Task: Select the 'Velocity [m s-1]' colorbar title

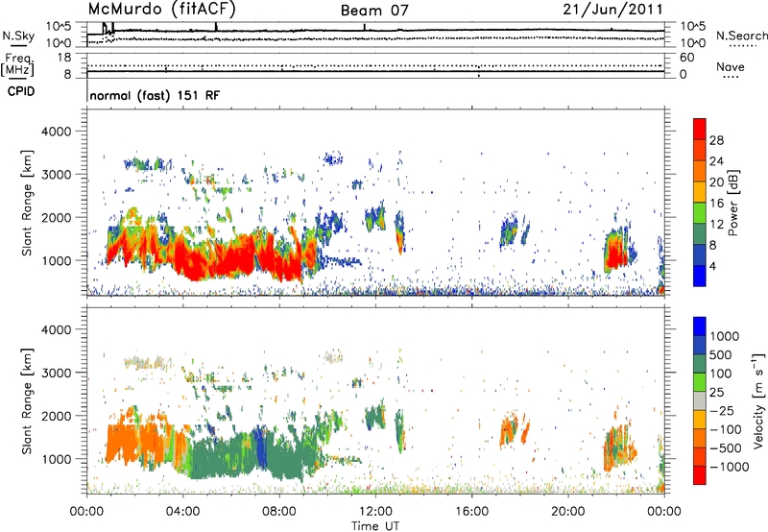Action: [758, 400]
